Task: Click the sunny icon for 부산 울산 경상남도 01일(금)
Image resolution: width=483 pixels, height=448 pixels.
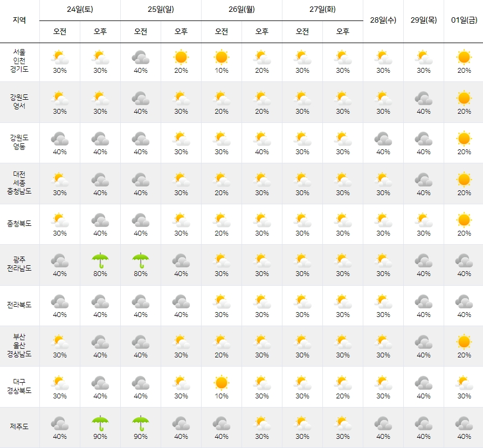Action: [x=464, y=342]
